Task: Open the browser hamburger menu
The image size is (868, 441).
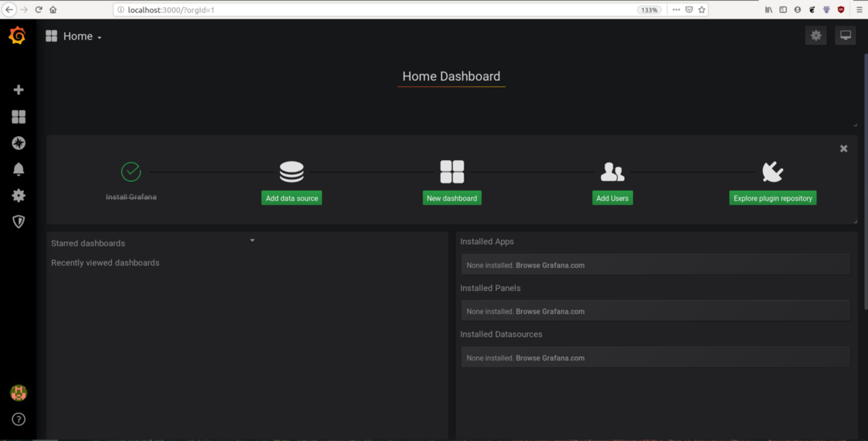Action: (x=859, y=9)
